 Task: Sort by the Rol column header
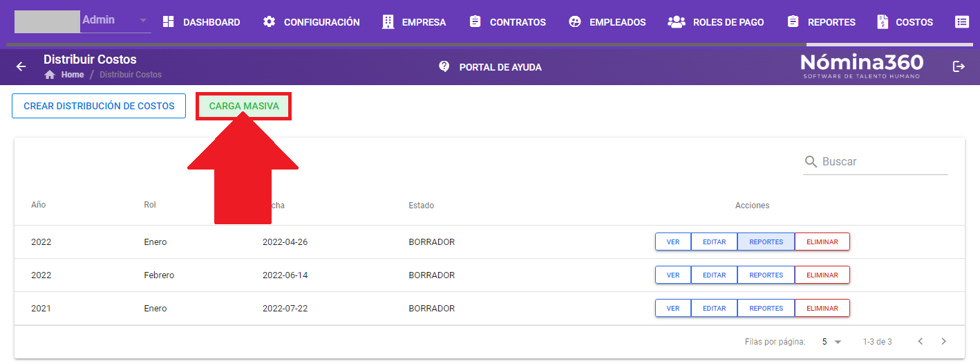click(150, 206)
